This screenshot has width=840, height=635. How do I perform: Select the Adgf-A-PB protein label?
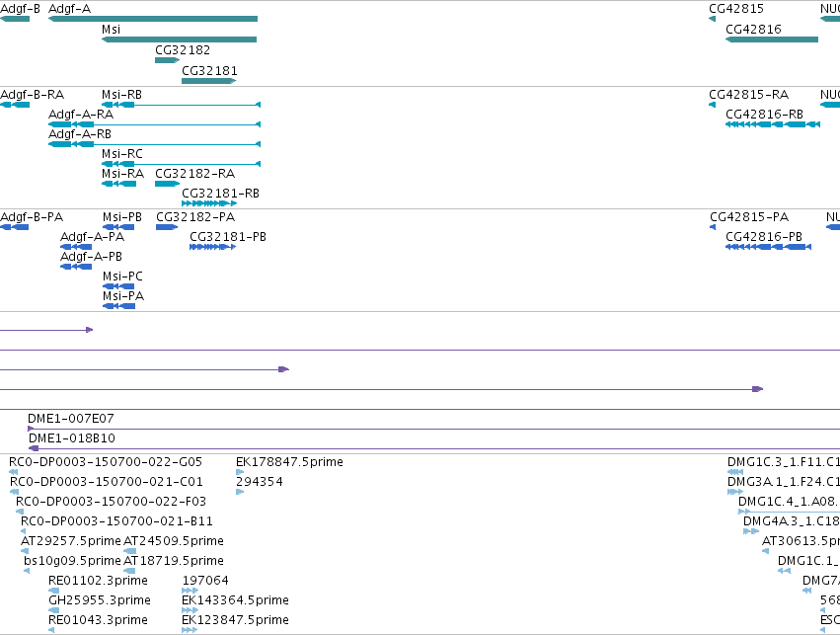pos(91,257)
